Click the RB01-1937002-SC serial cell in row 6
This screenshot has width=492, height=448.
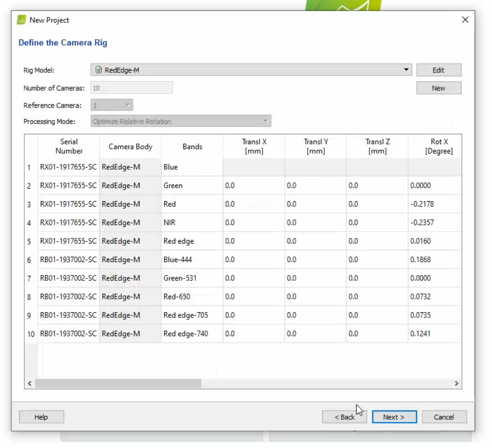click(69, 259)
